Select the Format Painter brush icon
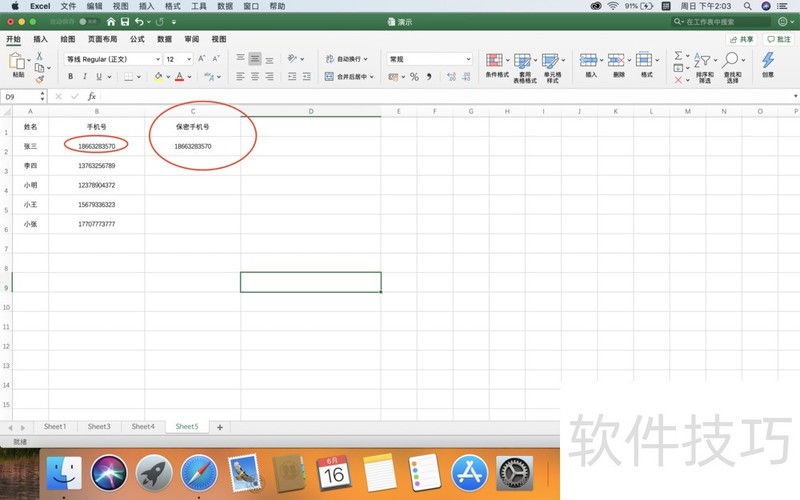Screen dimensions: 800x500 [x=39, y=79]
